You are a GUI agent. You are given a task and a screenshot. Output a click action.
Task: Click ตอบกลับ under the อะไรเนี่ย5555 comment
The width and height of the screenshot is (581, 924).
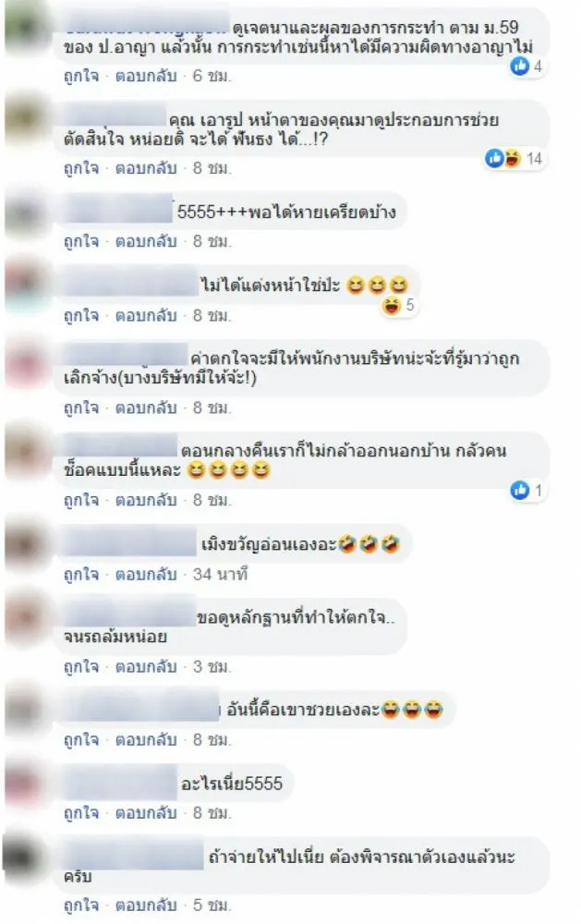[146, 813]
